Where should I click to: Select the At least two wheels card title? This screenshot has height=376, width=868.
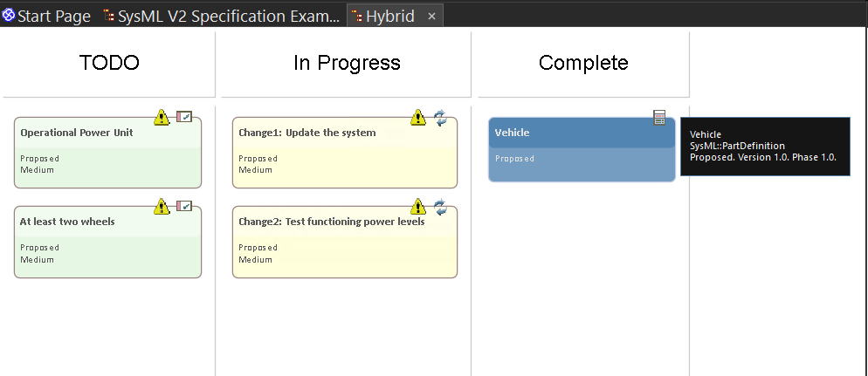[x=67, y=222]
